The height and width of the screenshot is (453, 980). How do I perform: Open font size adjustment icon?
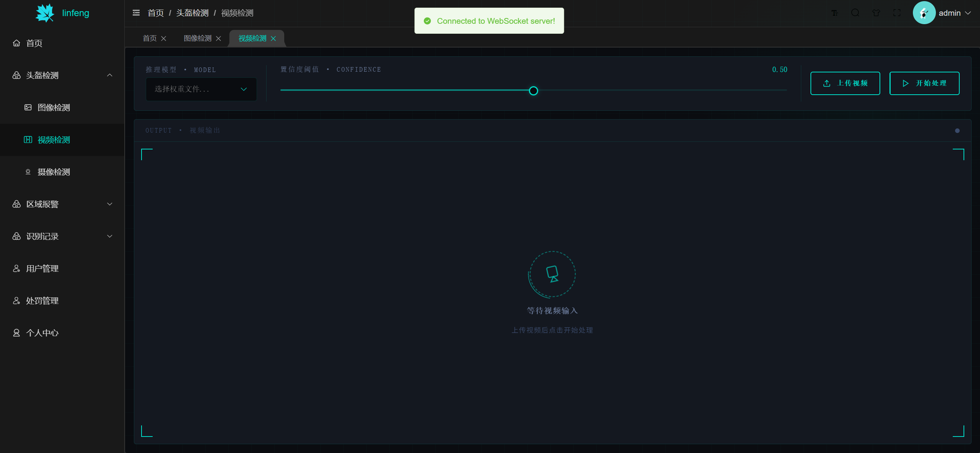click(x=835, y=13)
